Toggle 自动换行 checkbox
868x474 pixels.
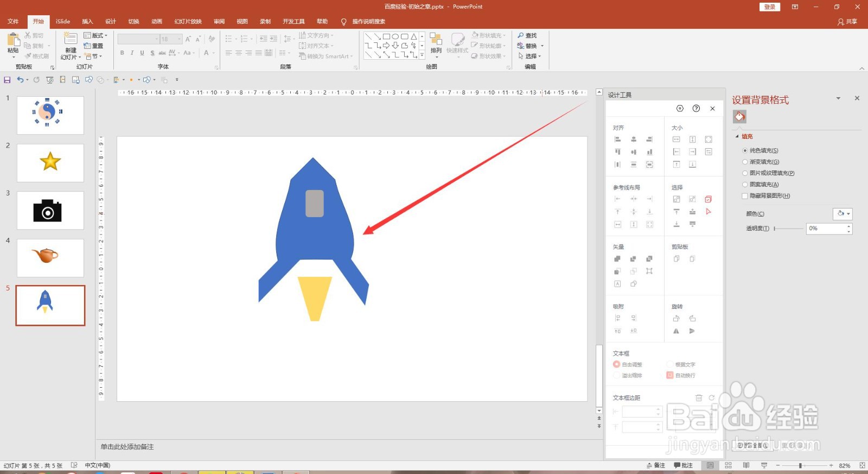[669, 375]
